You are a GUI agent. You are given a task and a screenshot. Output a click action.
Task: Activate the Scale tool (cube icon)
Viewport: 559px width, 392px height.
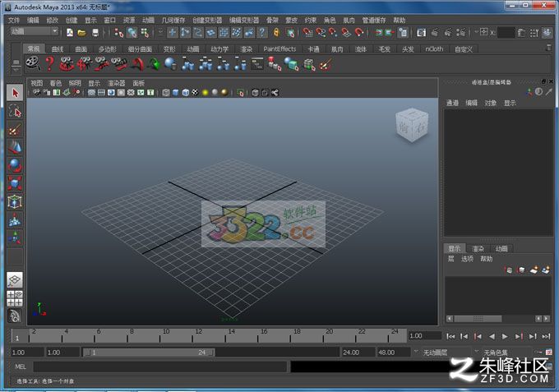point(15,183)
